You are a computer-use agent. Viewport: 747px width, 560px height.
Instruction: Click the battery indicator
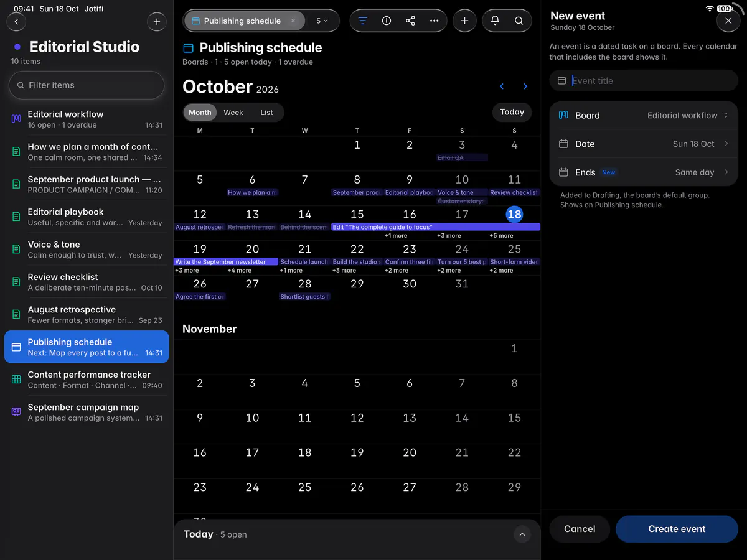[x=724, y=9]
